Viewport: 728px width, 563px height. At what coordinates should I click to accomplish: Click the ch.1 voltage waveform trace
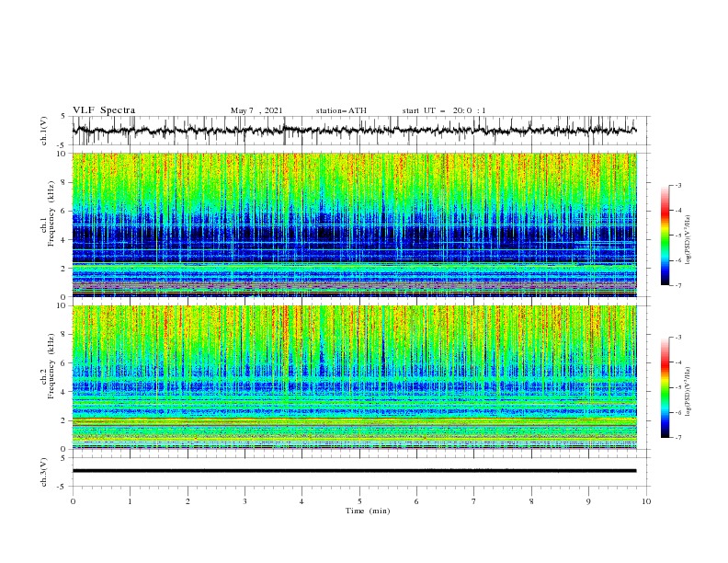click(x=354, y=131)
